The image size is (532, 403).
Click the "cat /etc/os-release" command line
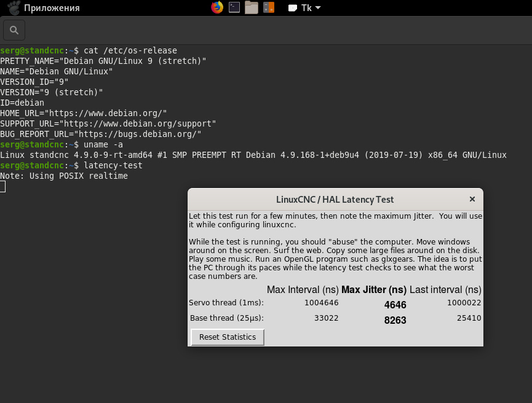tap(89, 50)
